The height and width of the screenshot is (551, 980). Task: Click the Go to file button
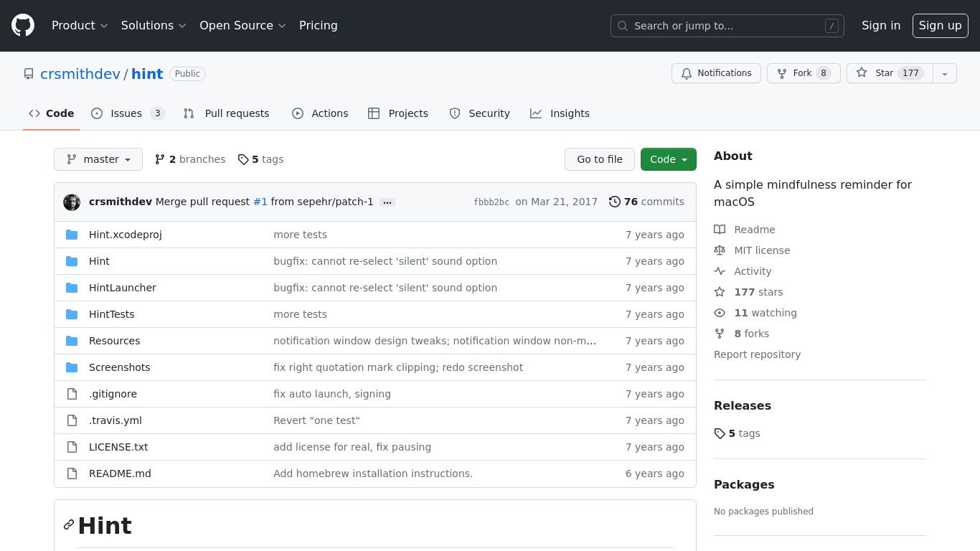click(600, 159)
